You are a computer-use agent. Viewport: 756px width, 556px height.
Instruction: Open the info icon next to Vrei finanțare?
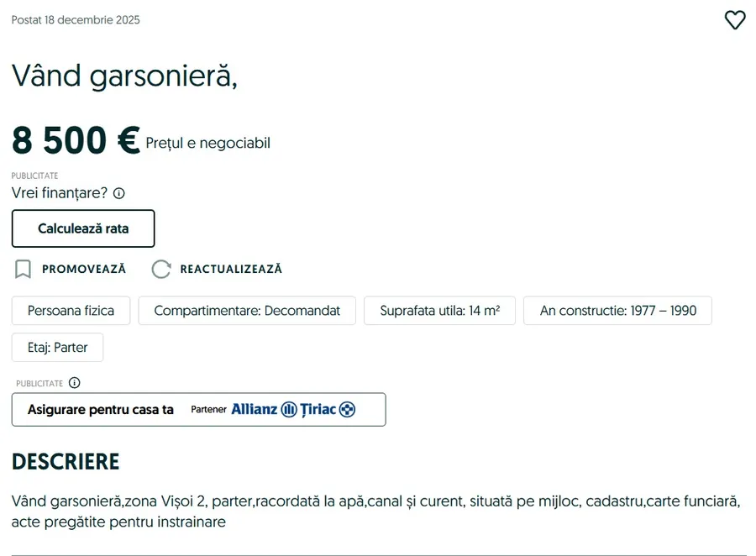point(118,193)
